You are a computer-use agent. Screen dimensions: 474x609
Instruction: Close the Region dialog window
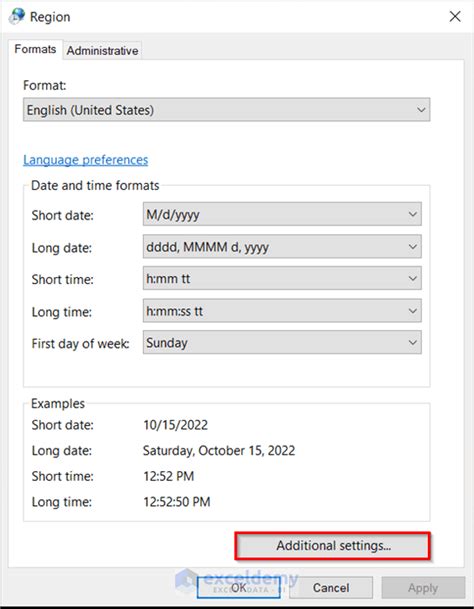tap(455, 17)
